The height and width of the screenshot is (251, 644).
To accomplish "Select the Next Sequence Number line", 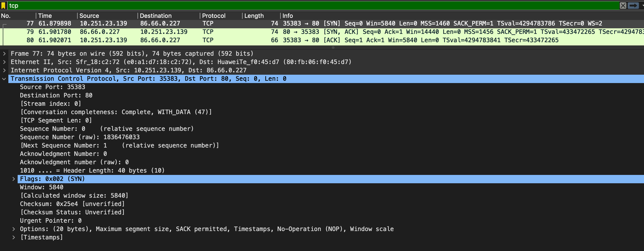I will tap(119, 146).
